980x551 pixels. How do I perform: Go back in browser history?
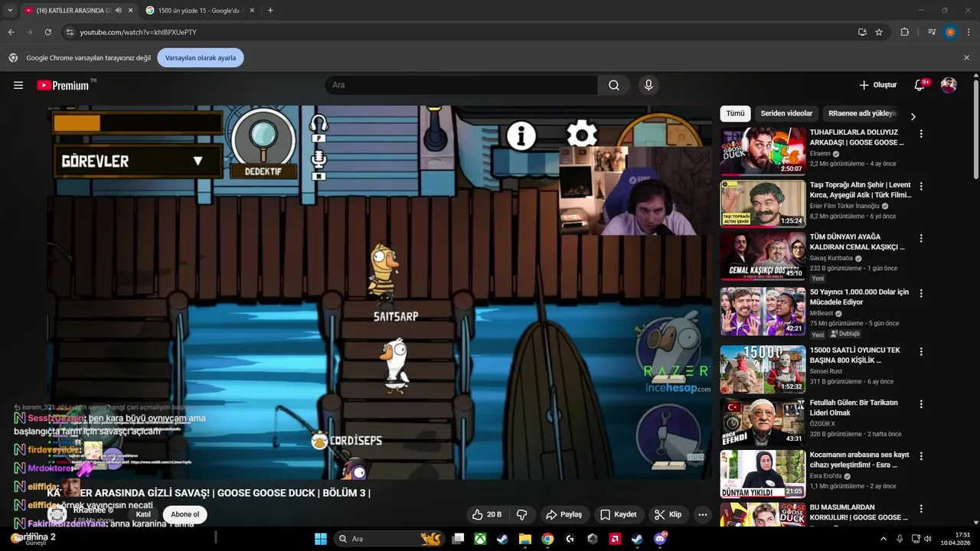tap(11, 32)
